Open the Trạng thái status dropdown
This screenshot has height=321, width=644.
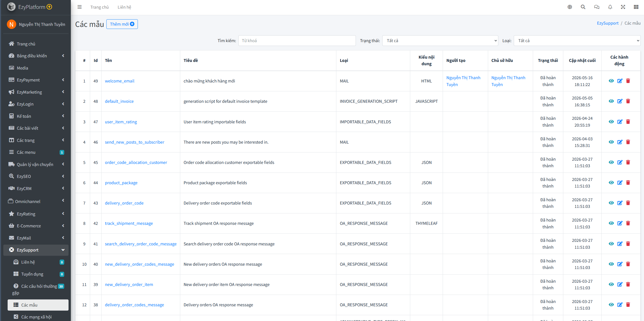pos(440,41)
